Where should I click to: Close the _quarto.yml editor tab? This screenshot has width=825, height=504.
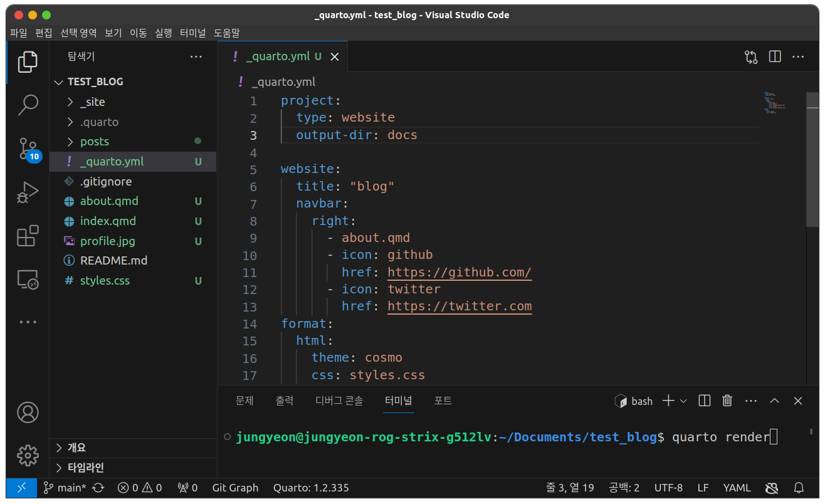click(x=335, y=56)
